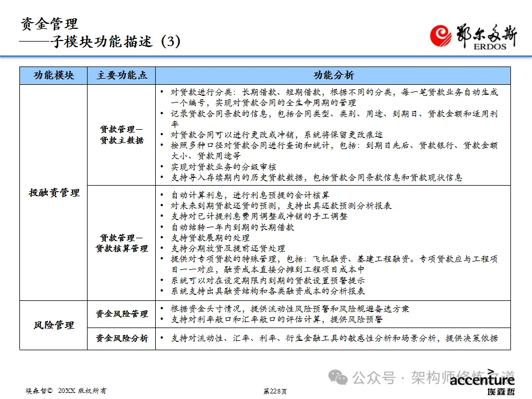Click bullet 根据资金头寸情况，提供流动性风险预警
The image size is (532, 399).
click(x=290, y=309)
